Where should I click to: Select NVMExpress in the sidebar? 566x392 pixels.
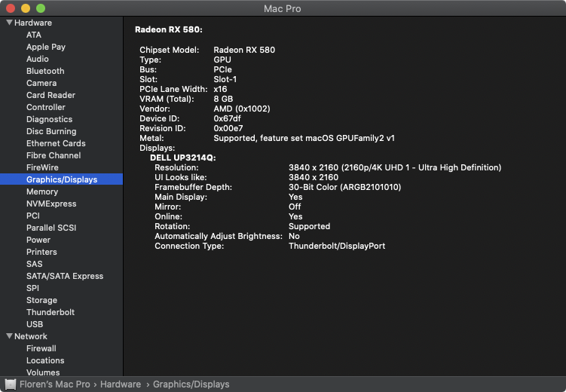[x=51, y=204]
